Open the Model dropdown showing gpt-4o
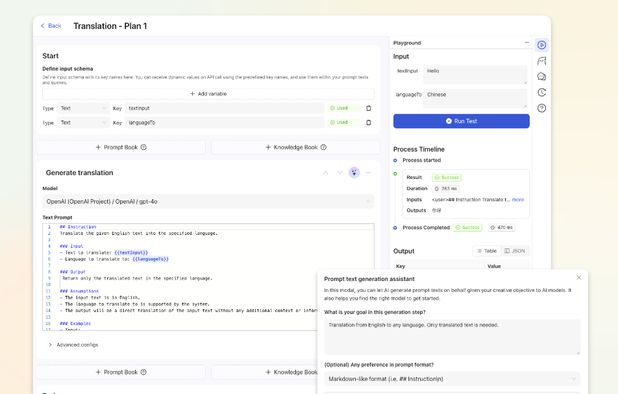 (x=208, y=202)
